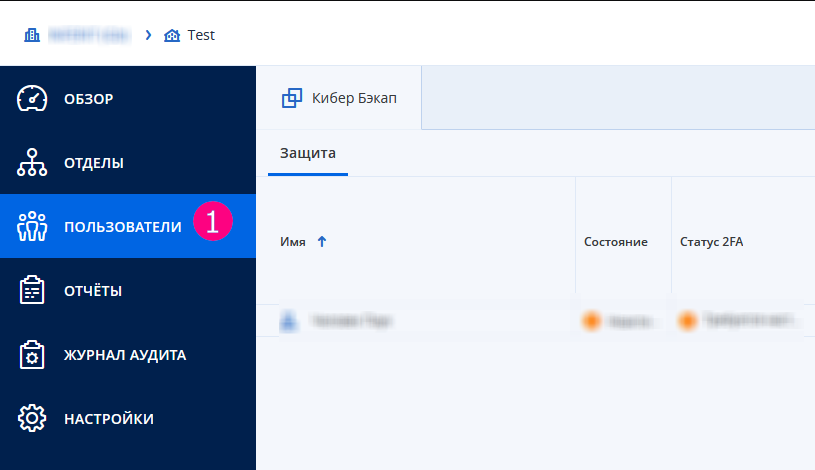The width and height of the screenshot is (815, 470).
Task: Click the Состояние column header
Action: tap(615, 242)
